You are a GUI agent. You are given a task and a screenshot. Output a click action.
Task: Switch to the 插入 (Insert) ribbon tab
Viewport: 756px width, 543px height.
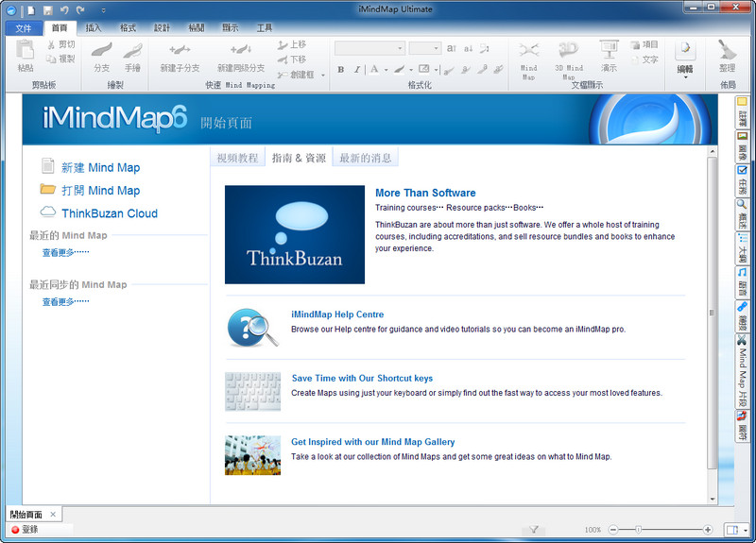coord(94,28)
